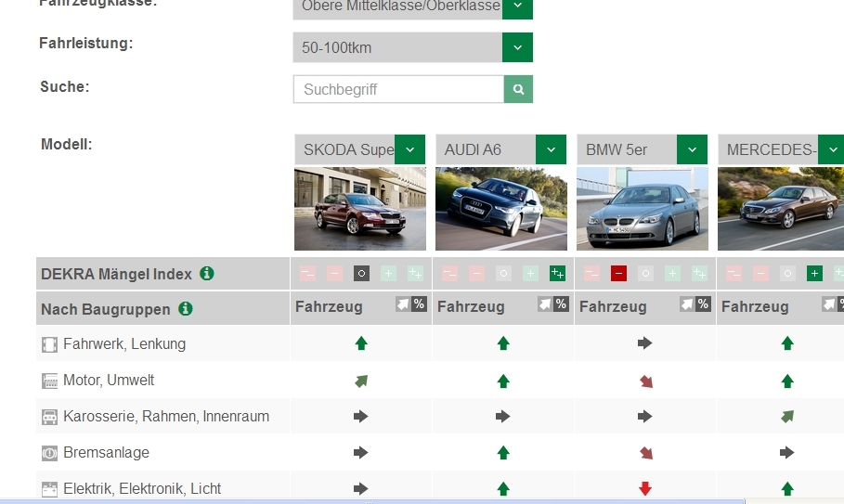This screenshot has width=844, height=504.
Task: Open info icon beside DEKRA Mängel Index
Action: point(207,273)
